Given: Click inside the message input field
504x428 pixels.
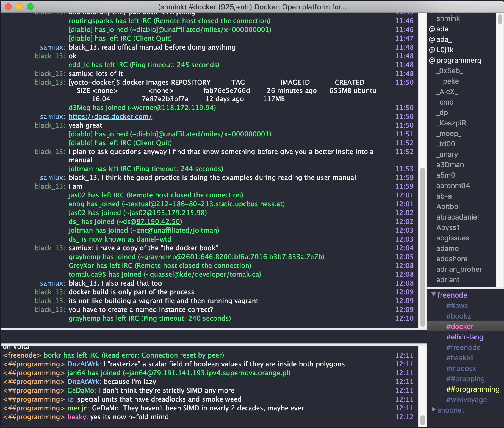Looking at the screenshot, I should click(192, 336).
